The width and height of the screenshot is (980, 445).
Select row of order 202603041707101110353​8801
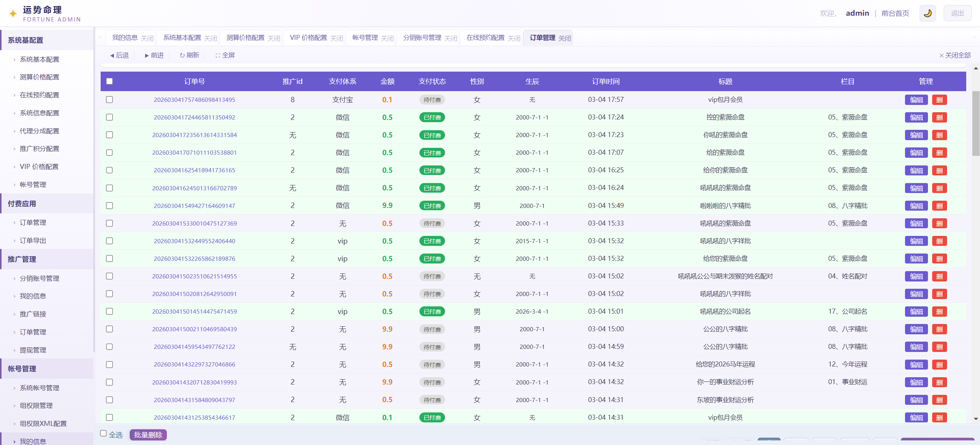pyautogui.click(x=109, y=152)
